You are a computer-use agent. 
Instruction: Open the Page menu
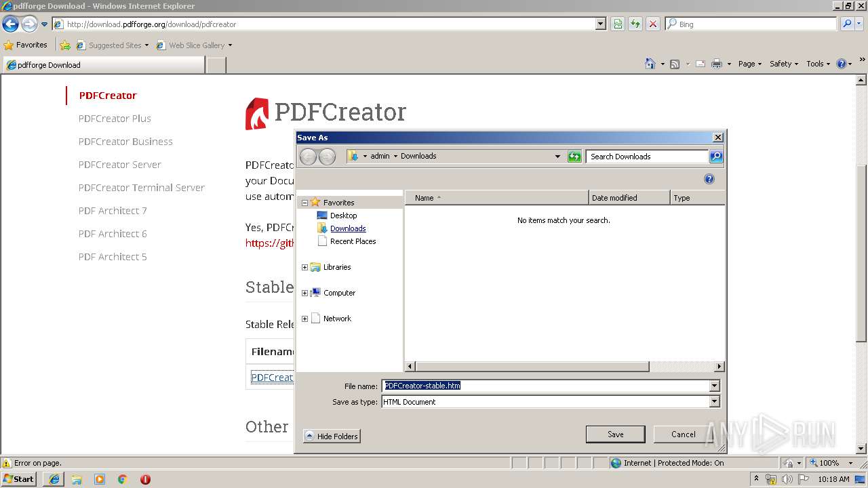click(x=749, y=64)
